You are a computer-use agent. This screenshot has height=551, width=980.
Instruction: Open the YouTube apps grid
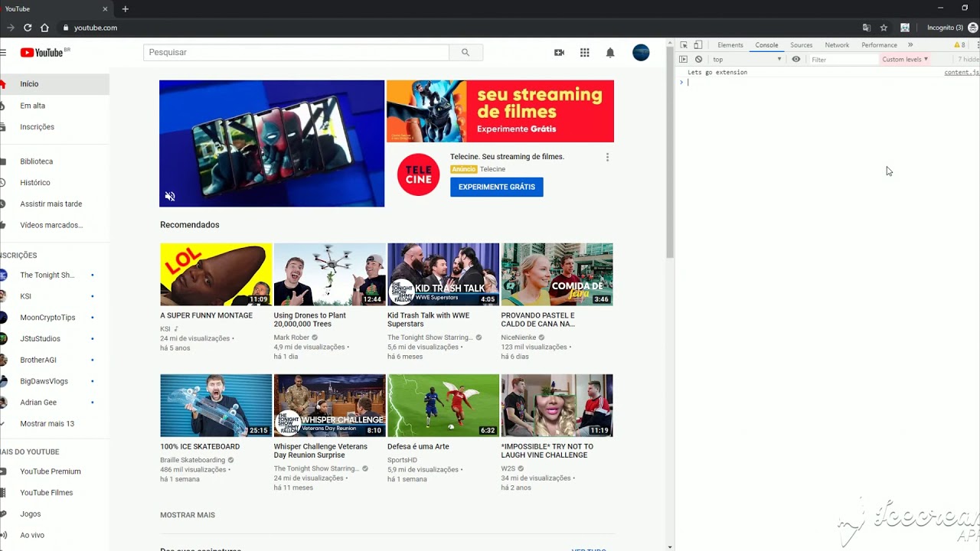click(x=584, y=52)
